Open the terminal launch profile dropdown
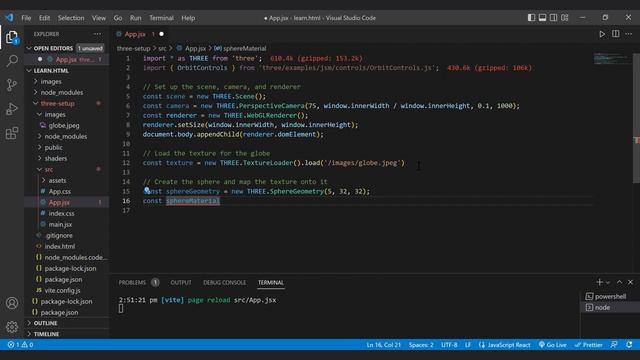640x360 pixels. pos(608,282)
